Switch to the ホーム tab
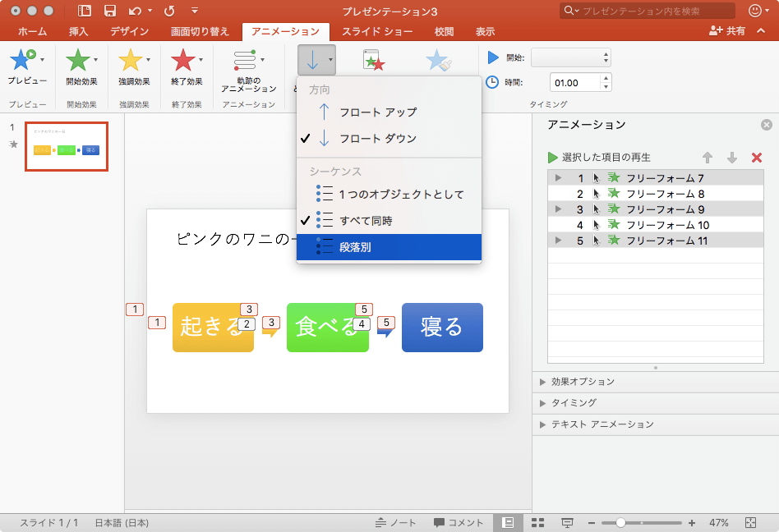Screen dimensions: 779x532 click(x=33, y=31)
